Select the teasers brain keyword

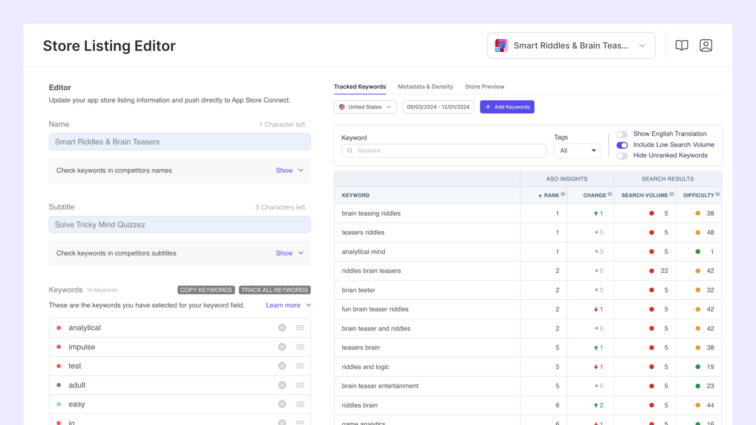360,348
